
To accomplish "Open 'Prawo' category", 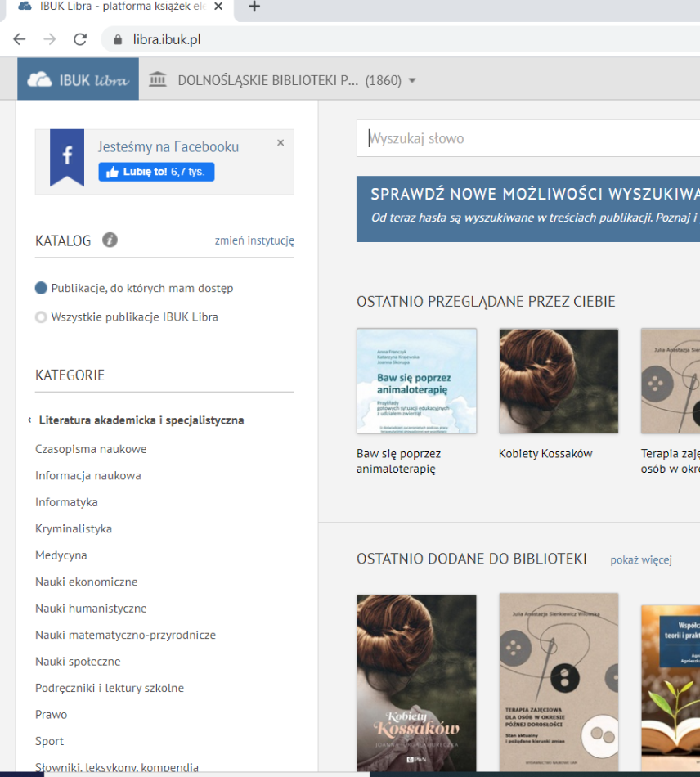I will (51, 715).
